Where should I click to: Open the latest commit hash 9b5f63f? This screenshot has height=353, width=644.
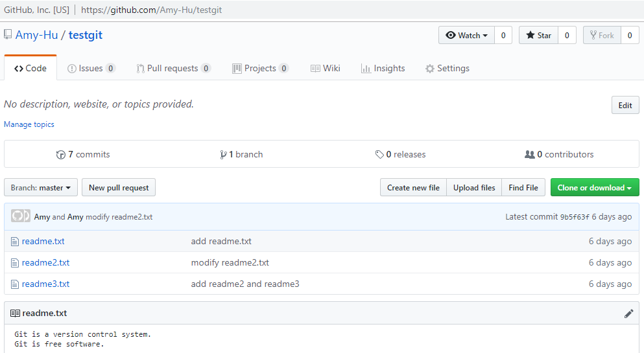click(x=575, y=217)
